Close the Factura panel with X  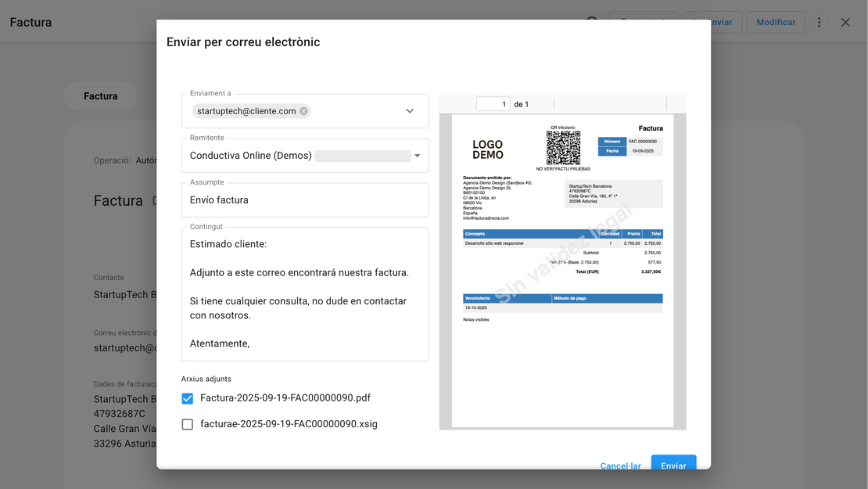[845, 22]
